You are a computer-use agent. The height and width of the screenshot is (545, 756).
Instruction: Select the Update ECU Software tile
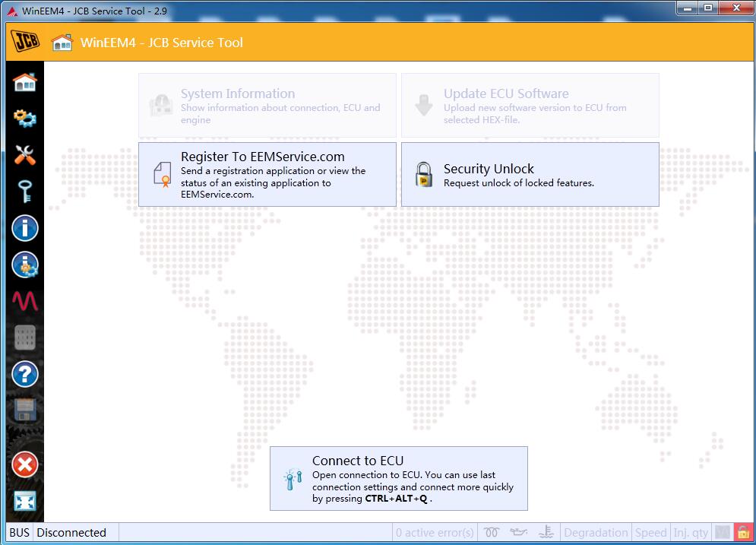(530, 106)
